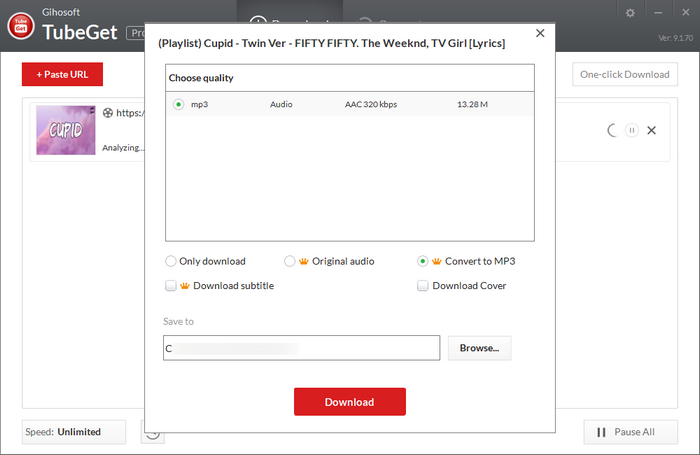Select the mp3 quality radio button

pyautogui.click(x=178, y=104)
